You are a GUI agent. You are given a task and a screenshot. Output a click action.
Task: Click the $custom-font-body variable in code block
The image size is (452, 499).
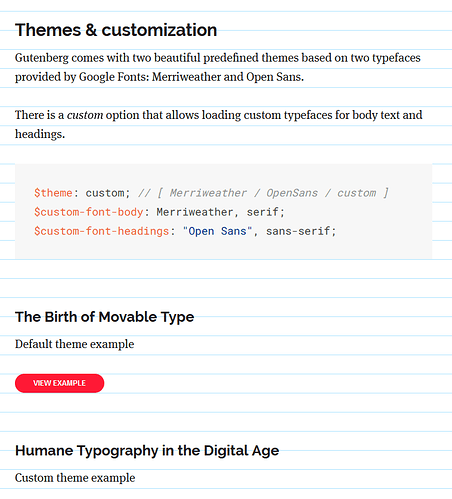coord(89,212)
